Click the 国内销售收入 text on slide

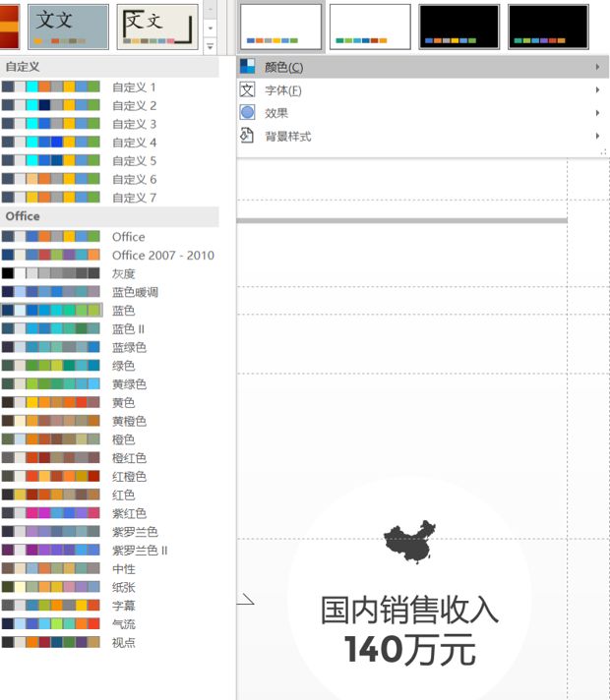coord(409,610)
